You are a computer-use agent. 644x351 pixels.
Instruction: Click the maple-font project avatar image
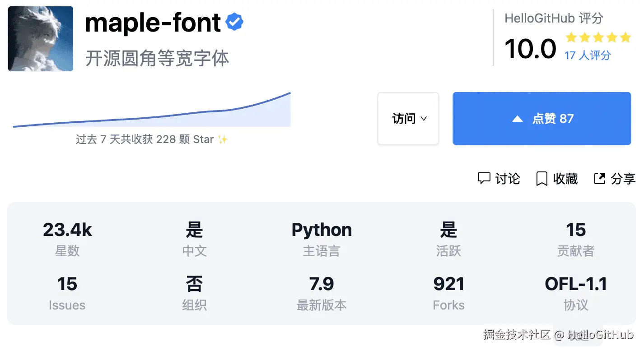coord(41,39)
